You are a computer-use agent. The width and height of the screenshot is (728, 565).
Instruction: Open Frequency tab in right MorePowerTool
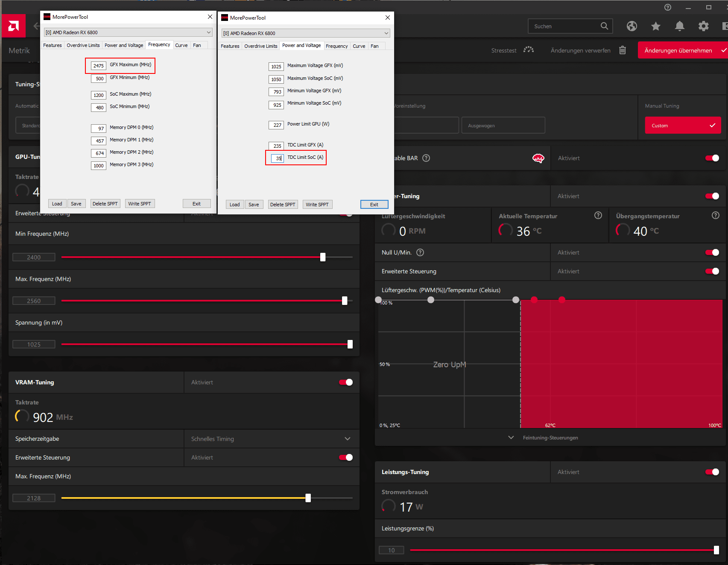tap(337, 46)
